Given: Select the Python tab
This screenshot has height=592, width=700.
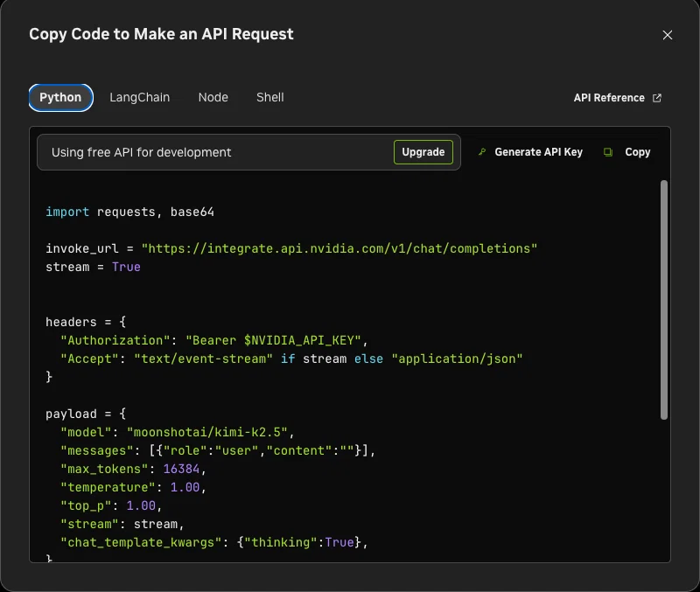Looking at the screenshot, I should click(x=60, y=97).
